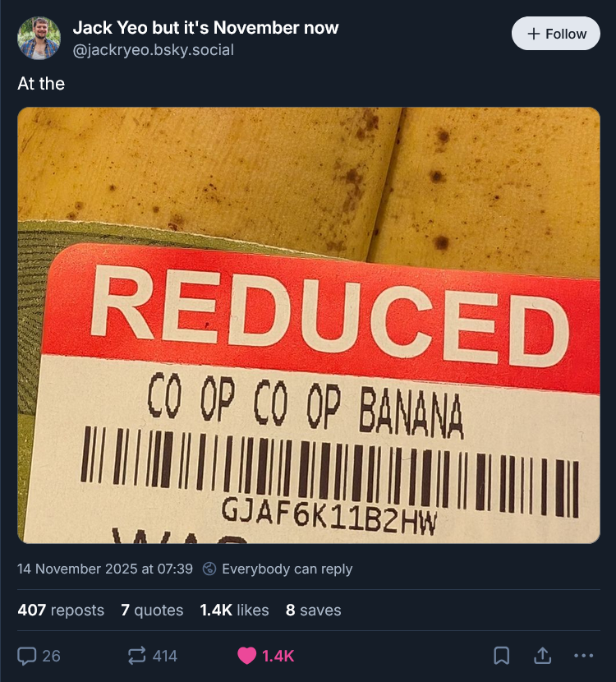Click the post text "At the"

pos(41,84)
